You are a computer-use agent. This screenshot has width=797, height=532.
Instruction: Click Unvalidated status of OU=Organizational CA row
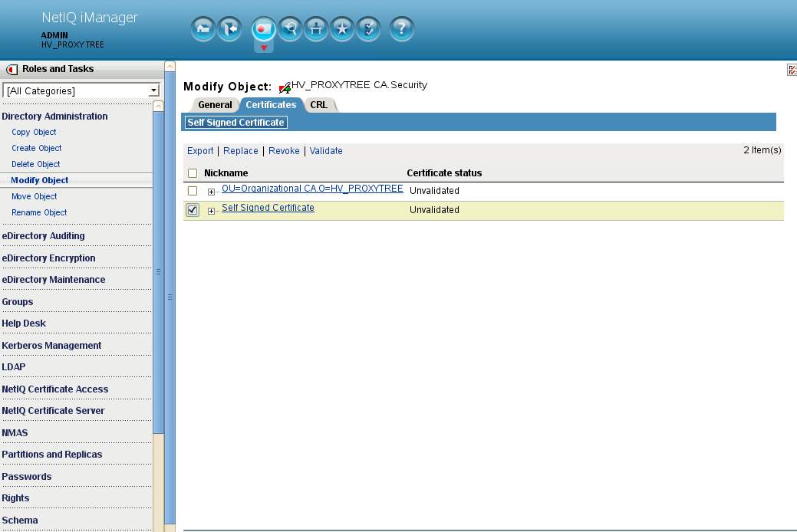(x=434, y=191)
